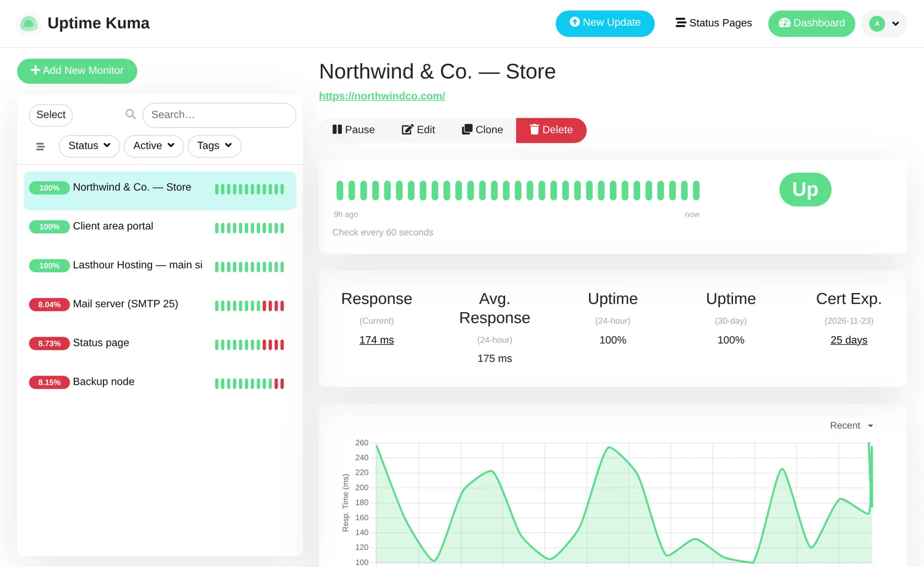Open the Recent chart range dropdown

[x=851, y=425]
